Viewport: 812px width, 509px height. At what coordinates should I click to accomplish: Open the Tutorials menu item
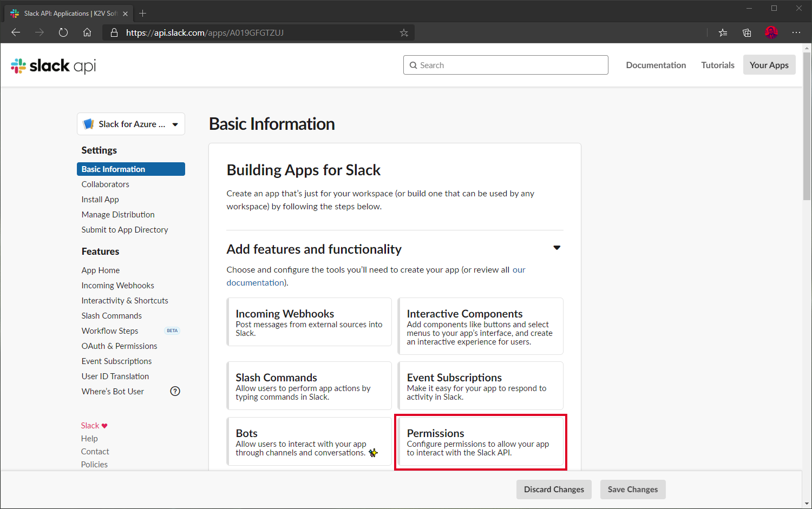pos(718,65)
